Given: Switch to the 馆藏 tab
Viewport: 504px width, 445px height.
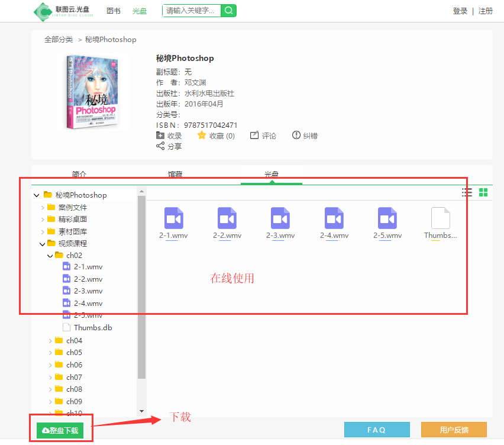Looking at the screenshot, I should (175, 175).
